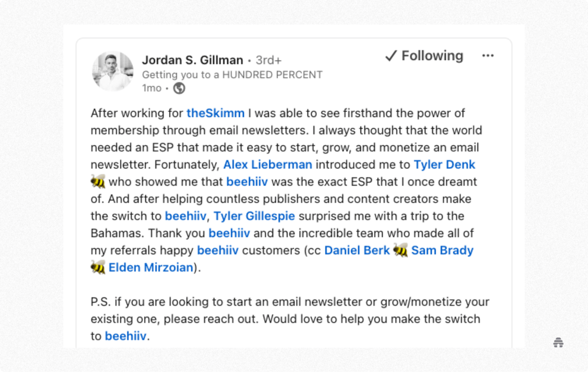Screen dimensions: 588x372
Task: Click the bee emoji before Elden Mirzoian
Action: [x=98, y=267]
